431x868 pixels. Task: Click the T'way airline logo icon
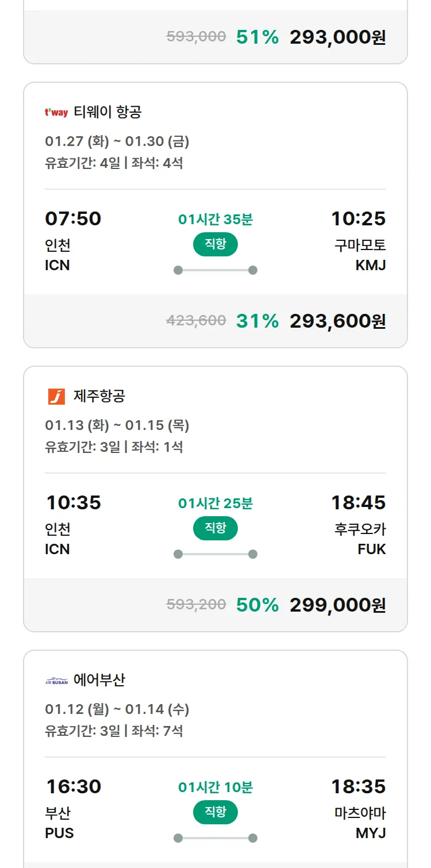[x=56, y=112]
